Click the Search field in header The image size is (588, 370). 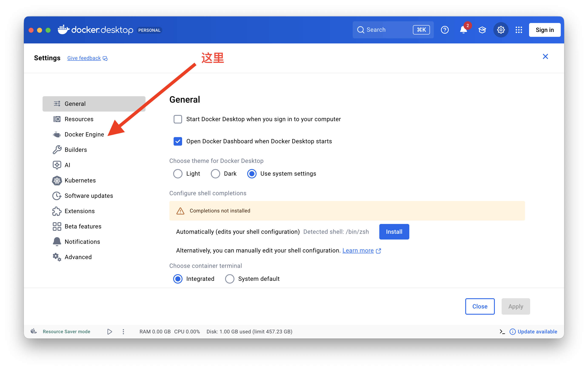[386, 30]
